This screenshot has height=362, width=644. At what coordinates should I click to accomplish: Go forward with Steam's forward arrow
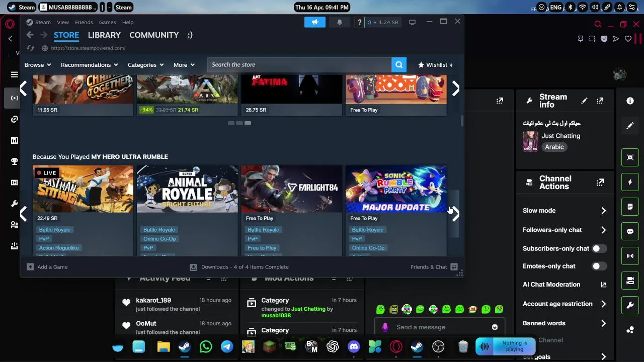click(x=44, y=35)
